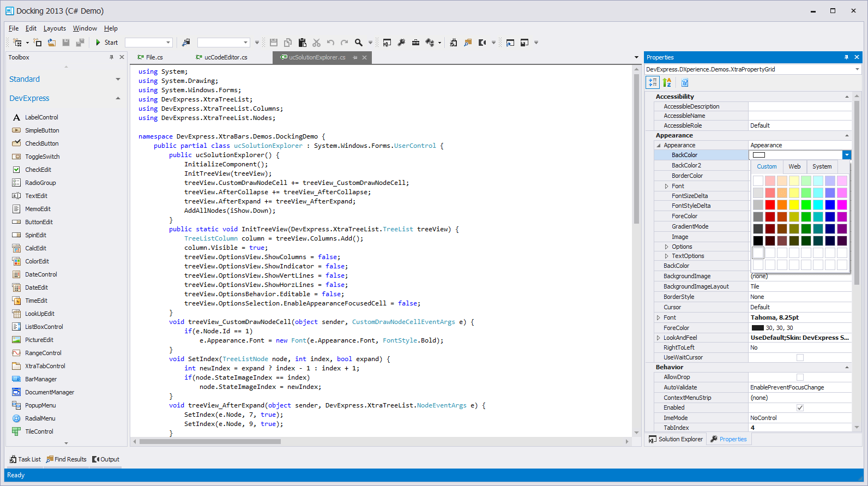This screenshot has height=486, width=868.
Task: Uncheck the Enabled property checkbox
Action: [800, 407]
